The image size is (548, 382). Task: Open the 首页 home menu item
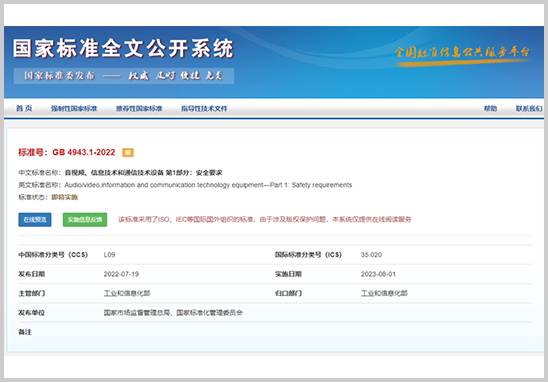(x=24, y=108)
